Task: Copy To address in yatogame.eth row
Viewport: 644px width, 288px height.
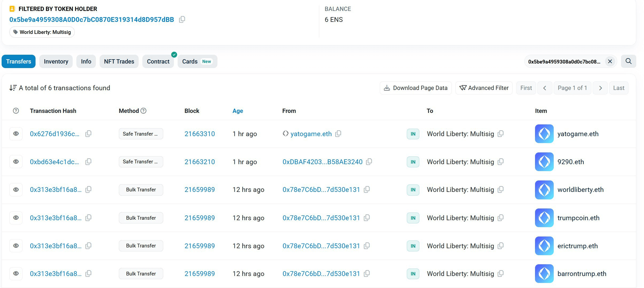Action: click(x=501, y=133)
